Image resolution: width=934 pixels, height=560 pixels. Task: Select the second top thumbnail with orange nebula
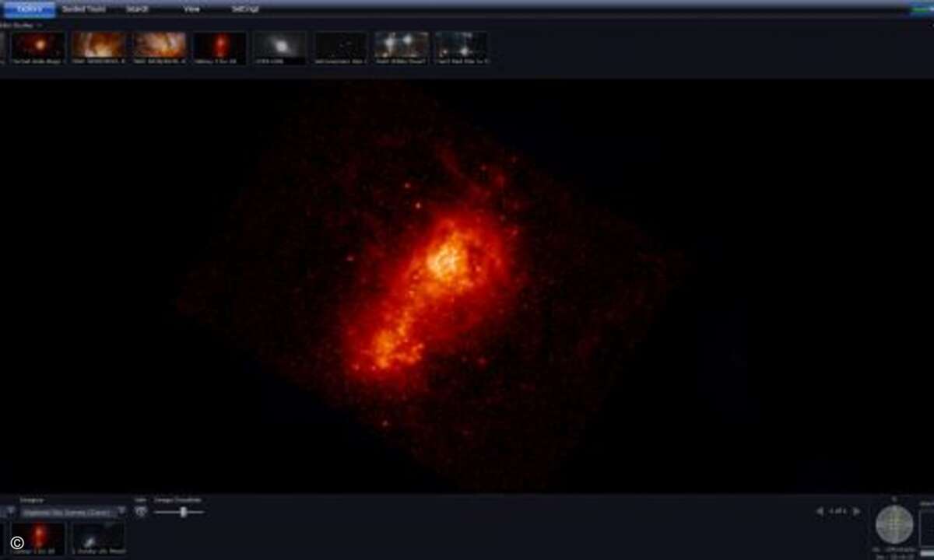[99, 47]
